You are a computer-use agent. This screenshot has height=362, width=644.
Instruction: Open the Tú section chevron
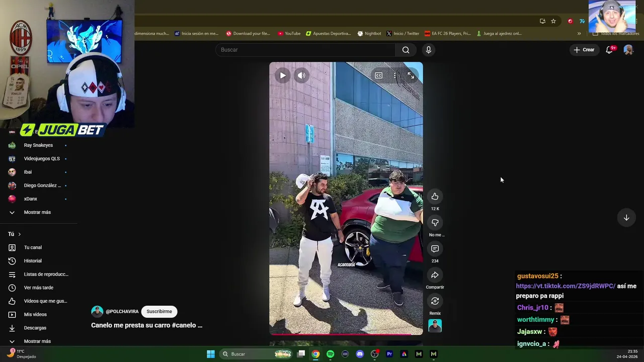[x=20, y=234]
